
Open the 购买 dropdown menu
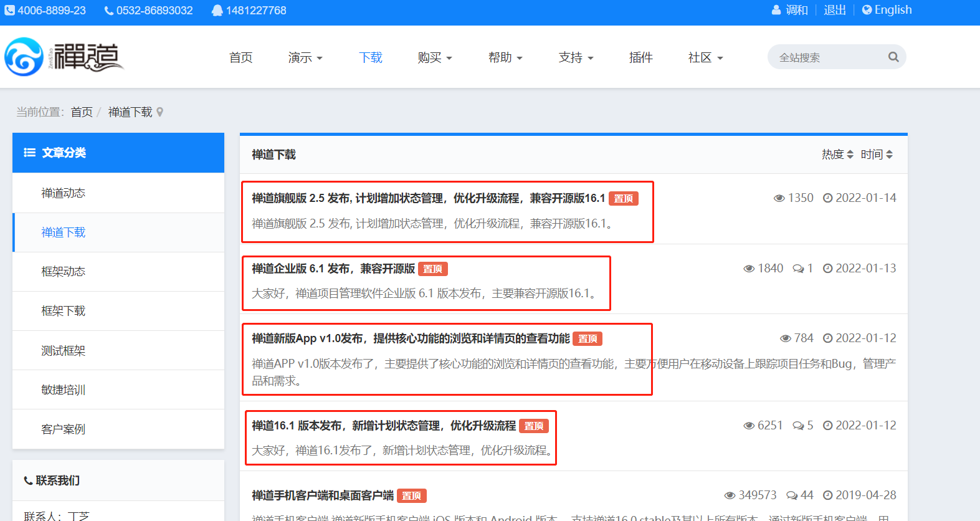pyautogui.click(x=435, y=58)
